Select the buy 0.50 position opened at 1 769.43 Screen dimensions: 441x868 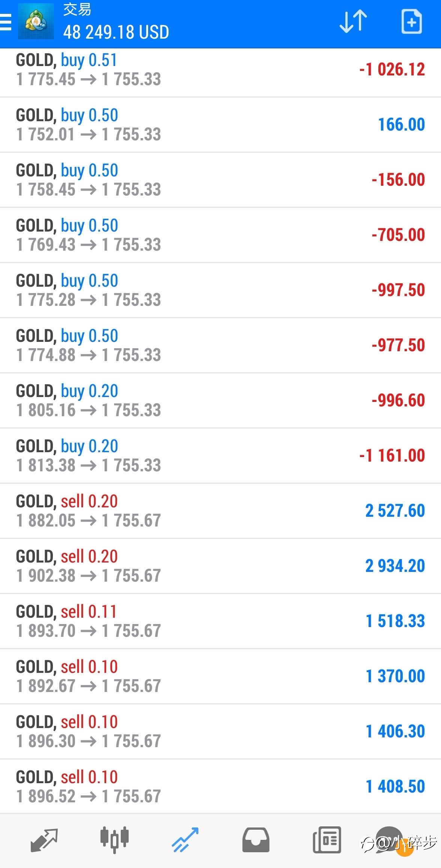tap(220, 235)
